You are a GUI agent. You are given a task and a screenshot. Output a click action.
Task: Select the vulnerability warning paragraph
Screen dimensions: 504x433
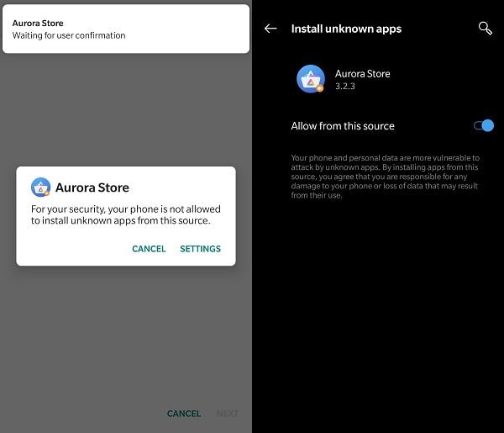pos(385,177)
